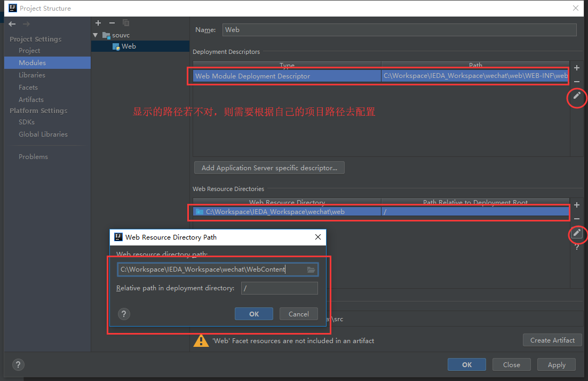
Task: Open the SDKs section
Action: point(27,122)
